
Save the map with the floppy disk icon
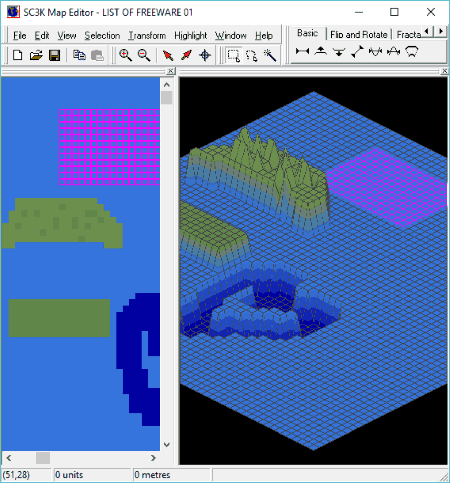(x=55, y=55)
